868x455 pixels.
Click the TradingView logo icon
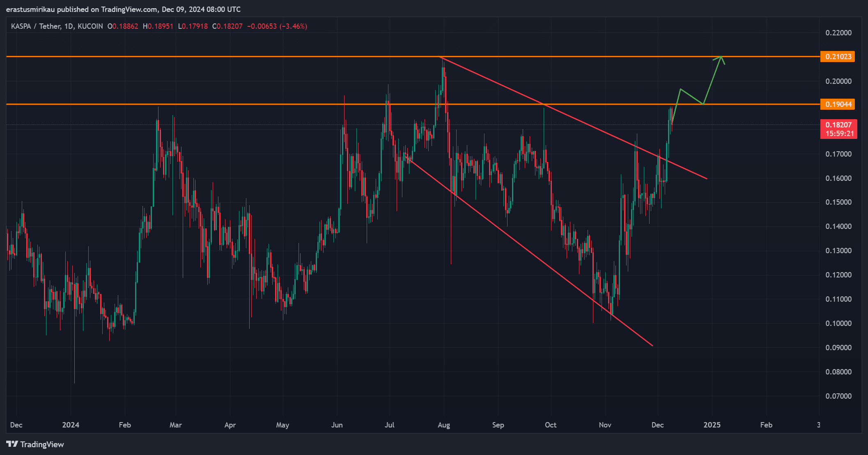point(12,444)
